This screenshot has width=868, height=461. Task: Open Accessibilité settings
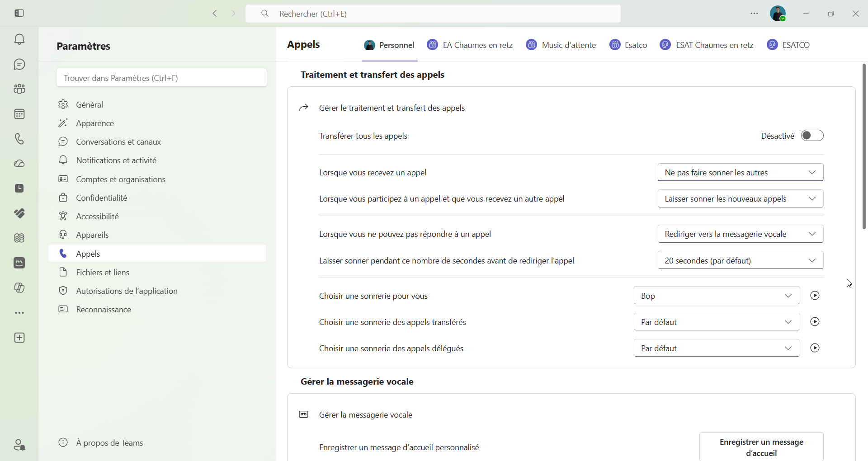coord(157,216)
